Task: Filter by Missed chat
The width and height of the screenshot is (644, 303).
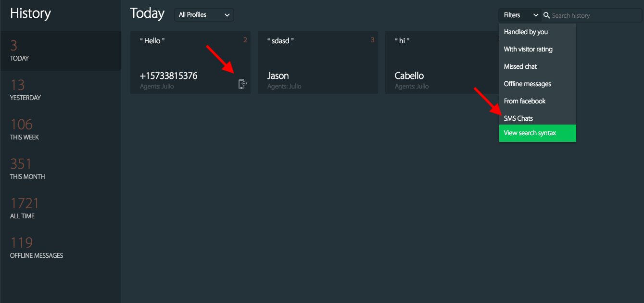Action: tap(520, 66)
